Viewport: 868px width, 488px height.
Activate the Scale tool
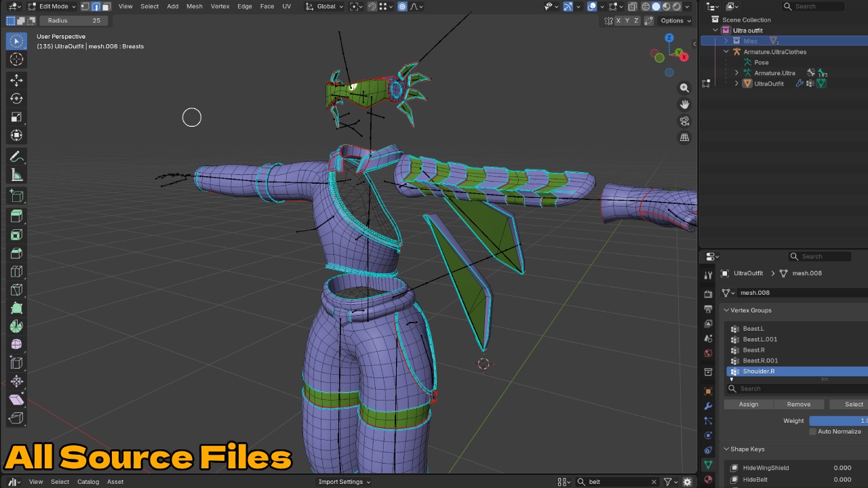point(16,117)
